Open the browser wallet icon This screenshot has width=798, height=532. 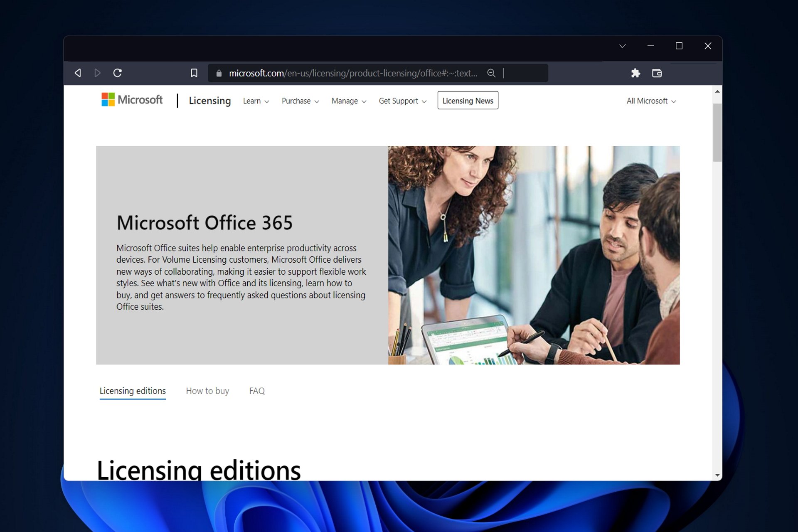(x=657, y=73)
